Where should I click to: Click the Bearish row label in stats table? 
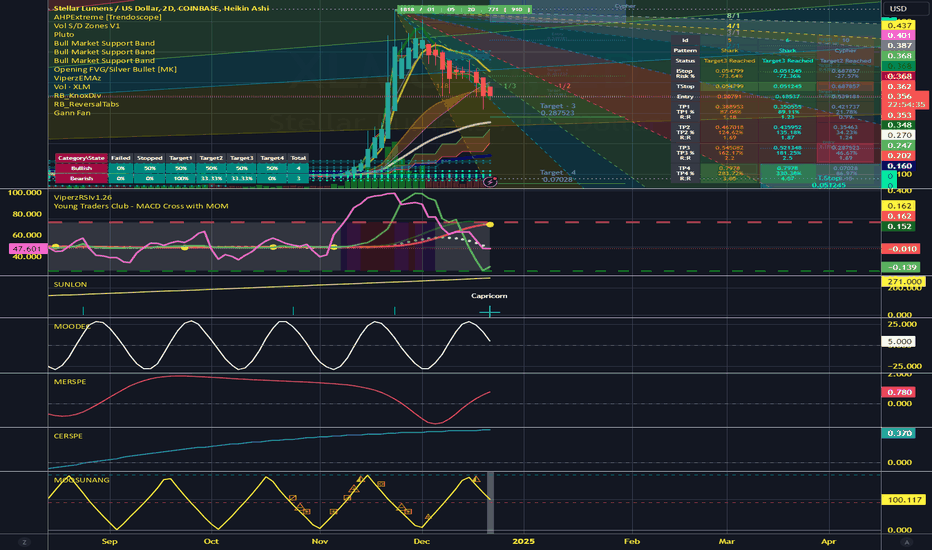(81, 178)
